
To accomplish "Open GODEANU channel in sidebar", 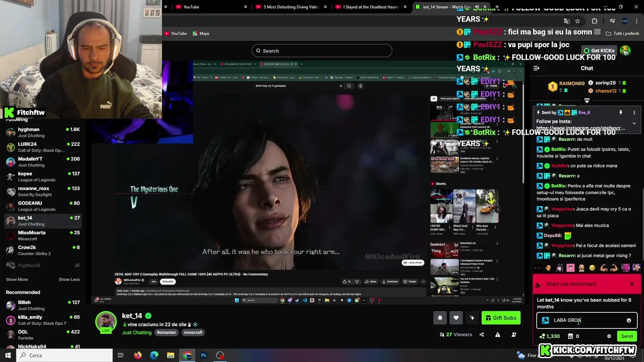I will point(43,206).
